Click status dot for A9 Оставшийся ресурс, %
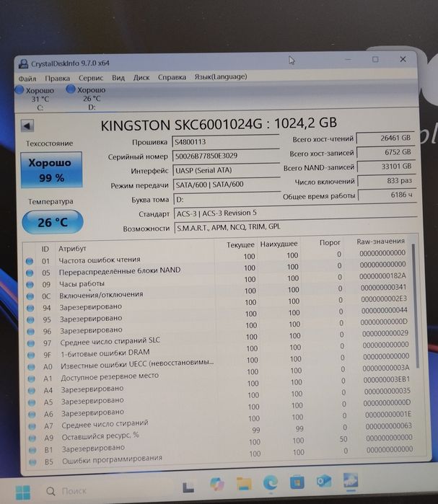 click(32, 438)
